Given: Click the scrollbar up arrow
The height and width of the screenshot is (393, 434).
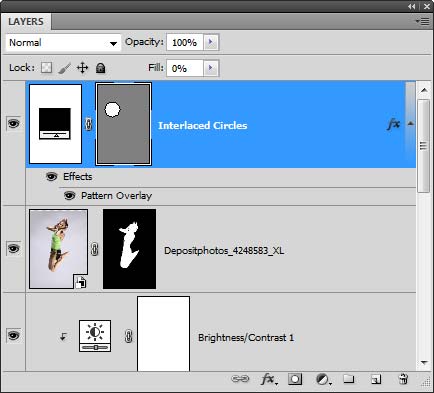Looking at the screenshot, I should 424,90.
